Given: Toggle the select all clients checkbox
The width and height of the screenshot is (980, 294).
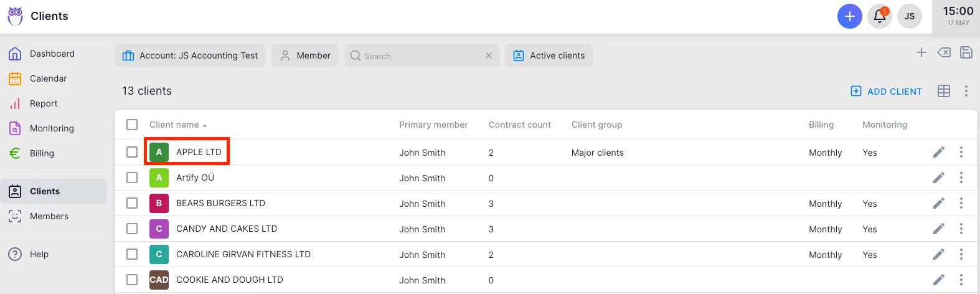Looking at the screenshot, I should (132, 125).
